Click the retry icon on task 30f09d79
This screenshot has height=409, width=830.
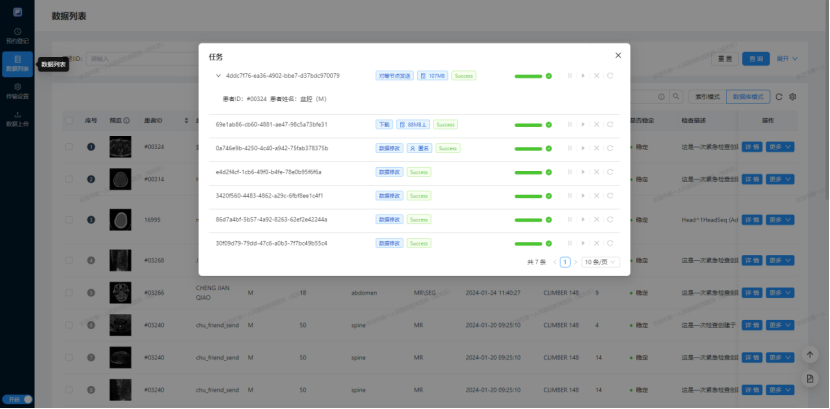[x=610, y=243]
